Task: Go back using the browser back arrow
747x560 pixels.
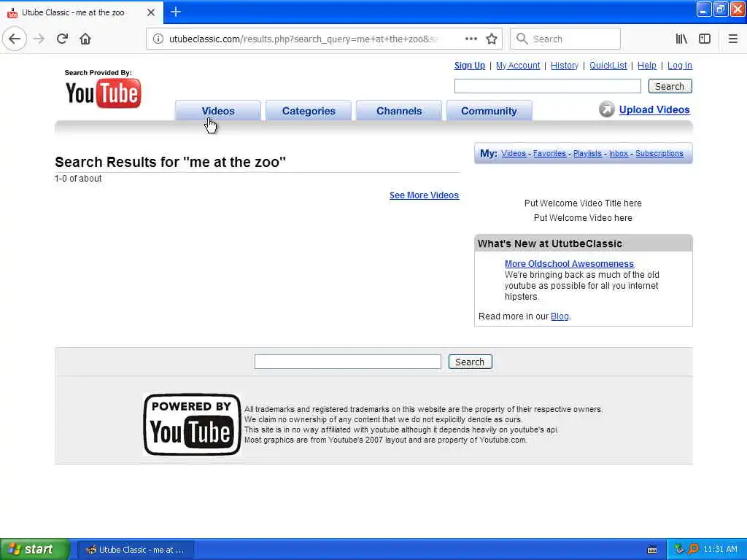Action: [15, 39]
